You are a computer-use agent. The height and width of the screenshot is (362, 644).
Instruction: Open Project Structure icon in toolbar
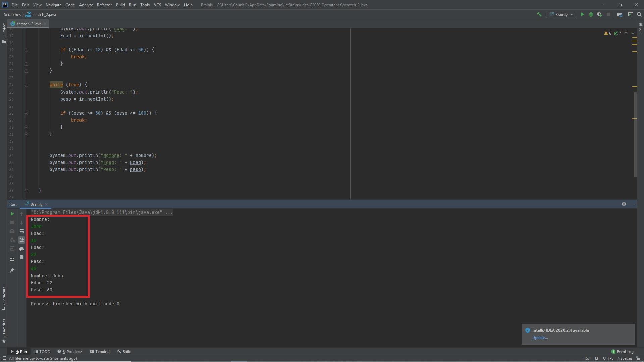(x=620, y=14)
